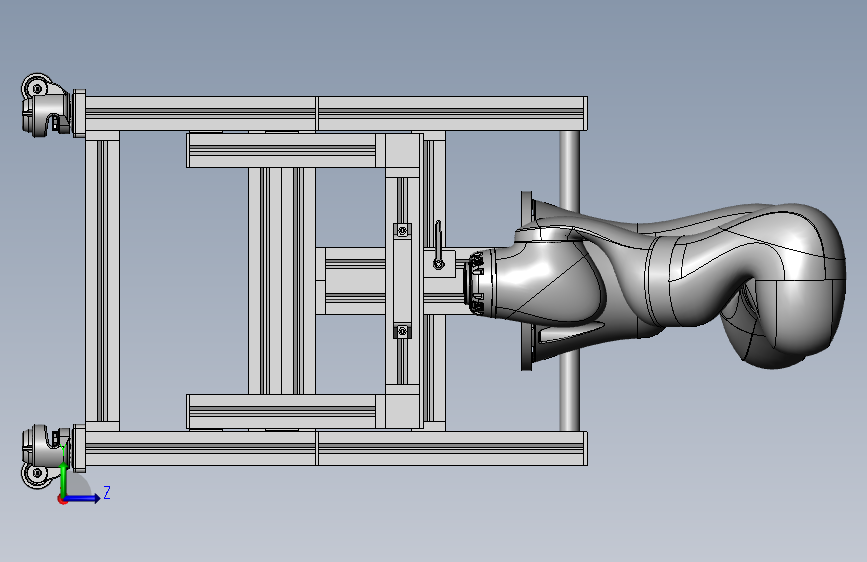Select the lower bolt on slider bracket
867x562 pixels.
click(x=403, y=331)
